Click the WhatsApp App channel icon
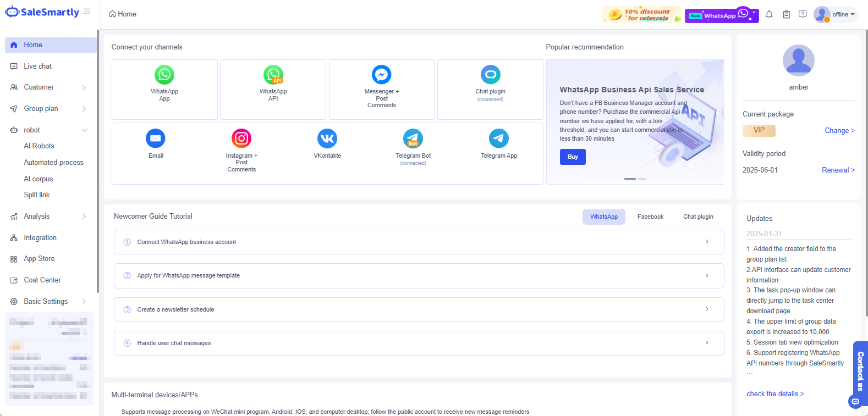This screenshot has width=868, height=416. pos(164,75)
